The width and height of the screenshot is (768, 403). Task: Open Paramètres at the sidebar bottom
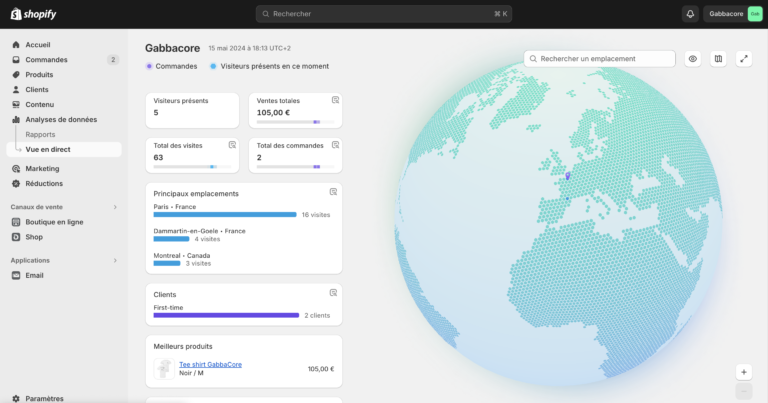[x=44, y=398]
